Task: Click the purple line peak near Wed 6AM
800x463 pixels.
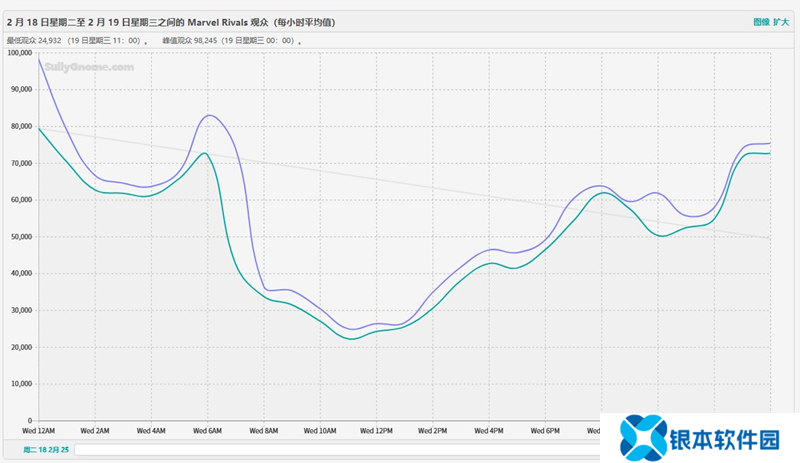Action: coord(208,115)
